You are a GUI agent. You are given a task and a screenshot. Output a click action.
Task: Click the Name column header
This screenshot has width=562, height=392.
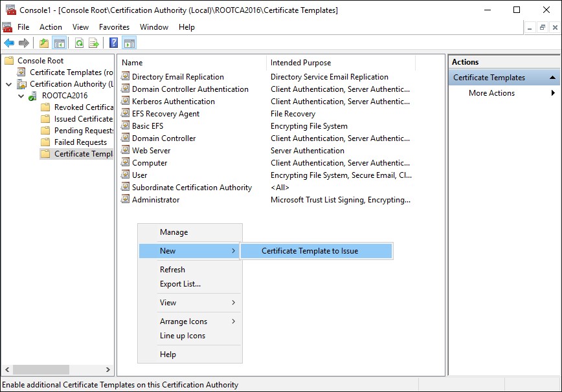193,63
